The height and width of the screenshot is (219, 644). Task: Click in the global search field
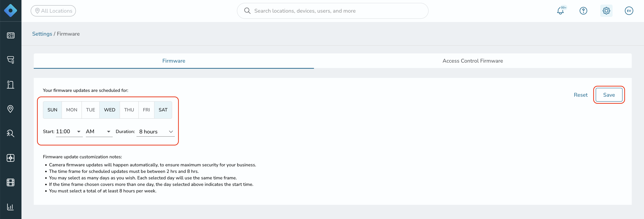(x=333, y=11)
